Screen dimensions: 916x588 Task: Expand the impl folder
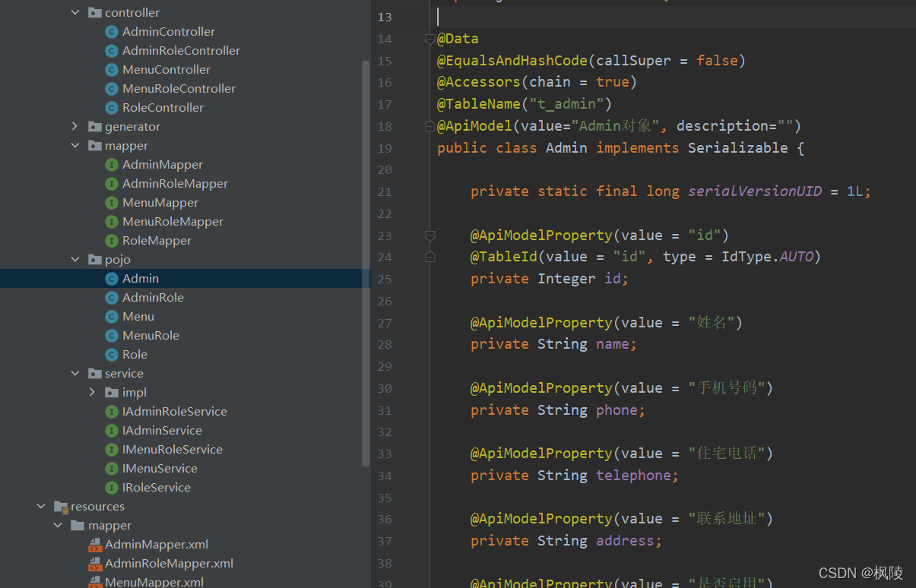point(92,392)
